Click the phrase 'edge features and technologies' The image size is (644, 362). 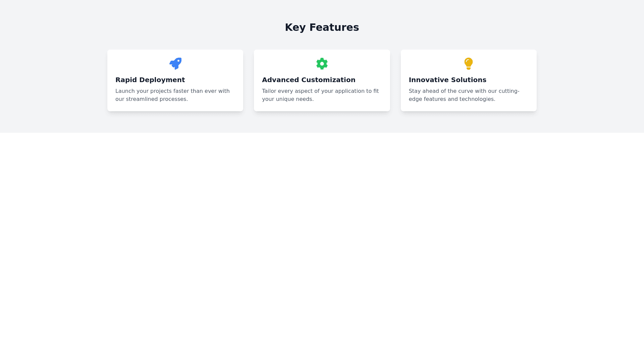452,99
